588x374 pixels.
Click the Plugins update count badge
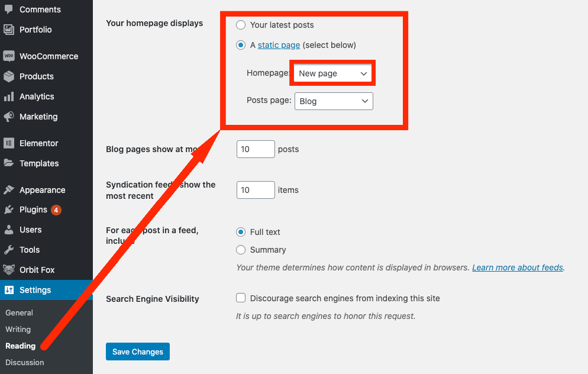tap(56, 210)
